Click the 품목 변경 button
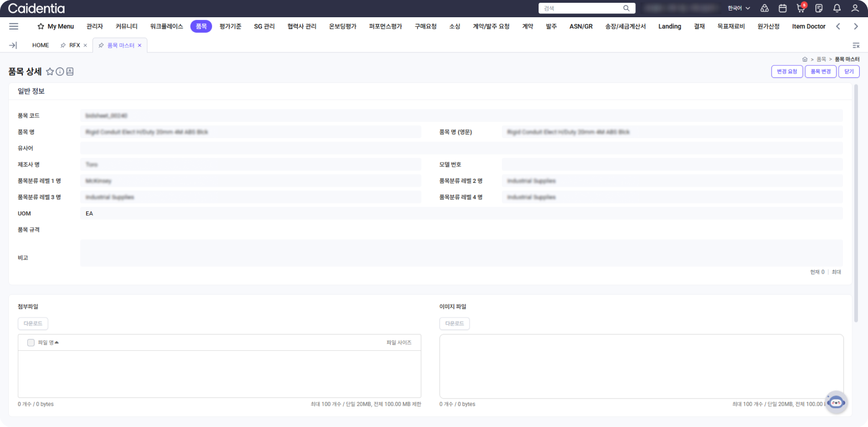 (820, 72)
